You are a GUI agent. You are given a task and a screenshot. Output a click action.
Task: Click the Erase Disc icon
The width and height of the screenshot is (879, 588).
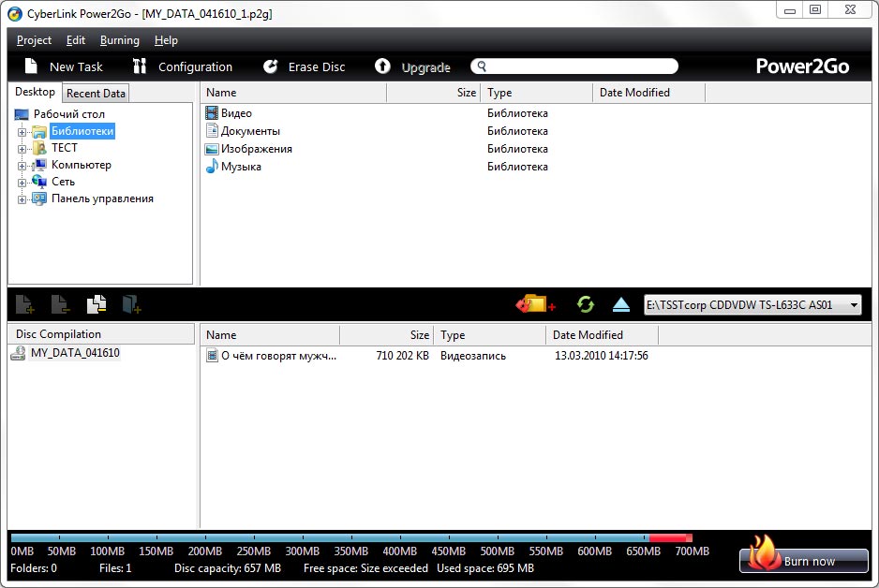270,66
